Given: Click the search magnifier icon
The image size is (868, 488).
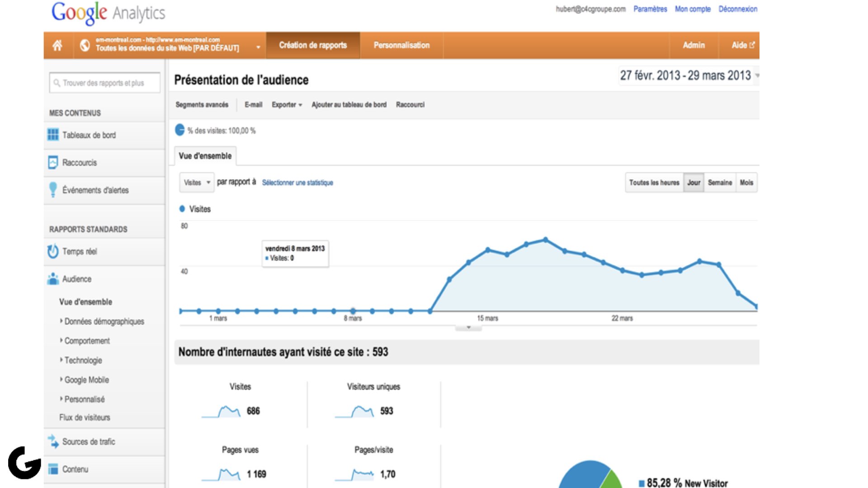Looking at the screenshot, I should [57, 83].
